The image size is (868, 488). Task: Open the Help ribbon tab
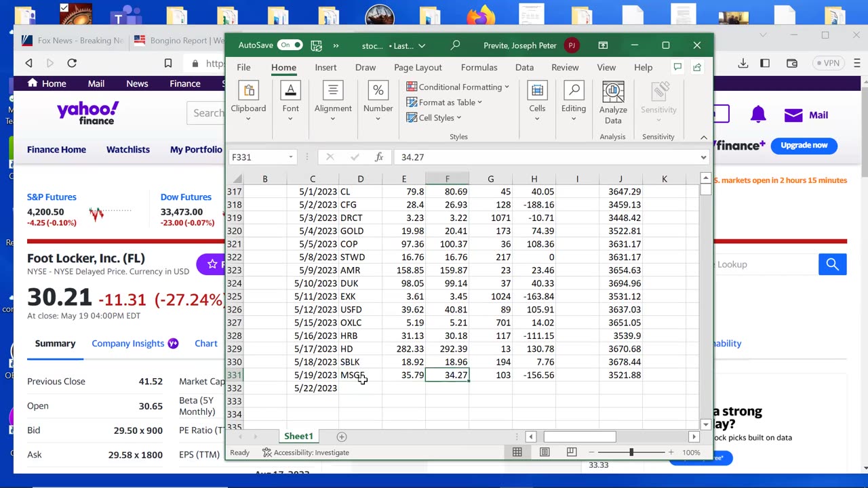(643, 67)
